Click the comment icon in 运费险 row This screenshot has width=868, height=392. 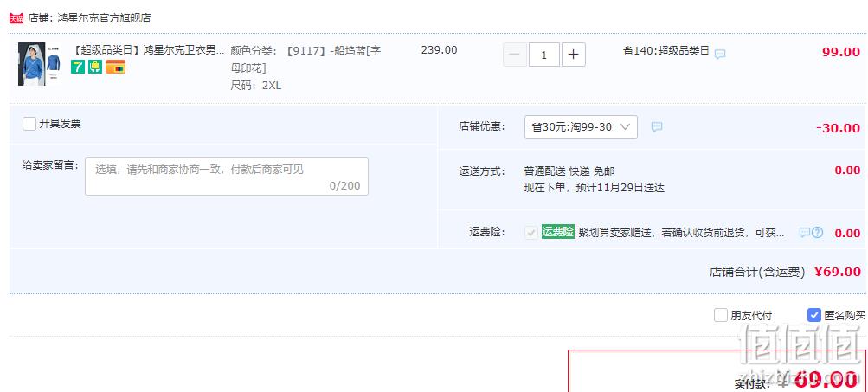(x=804, y=233)
